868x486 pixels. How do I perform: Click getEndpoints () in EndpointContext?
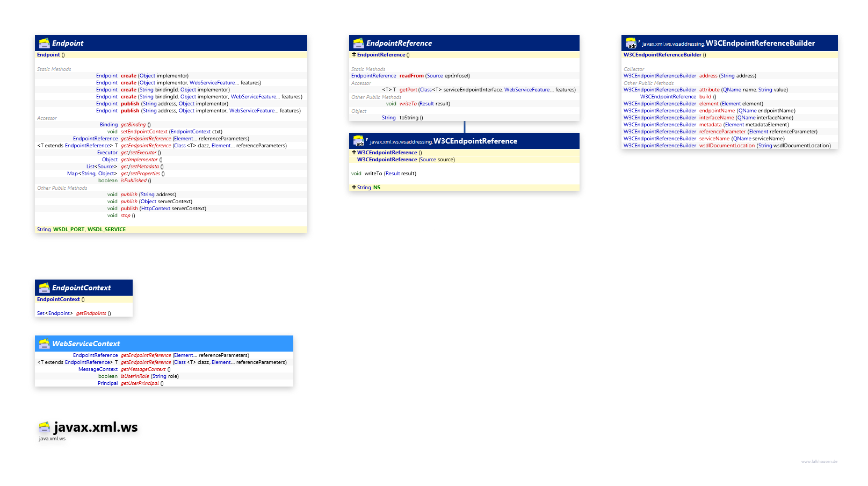point(93,313)
